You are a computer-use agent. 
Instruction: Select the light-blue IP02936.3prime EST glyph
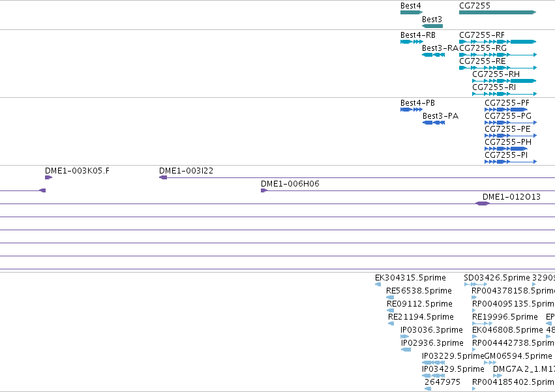(x=406, y=350)
